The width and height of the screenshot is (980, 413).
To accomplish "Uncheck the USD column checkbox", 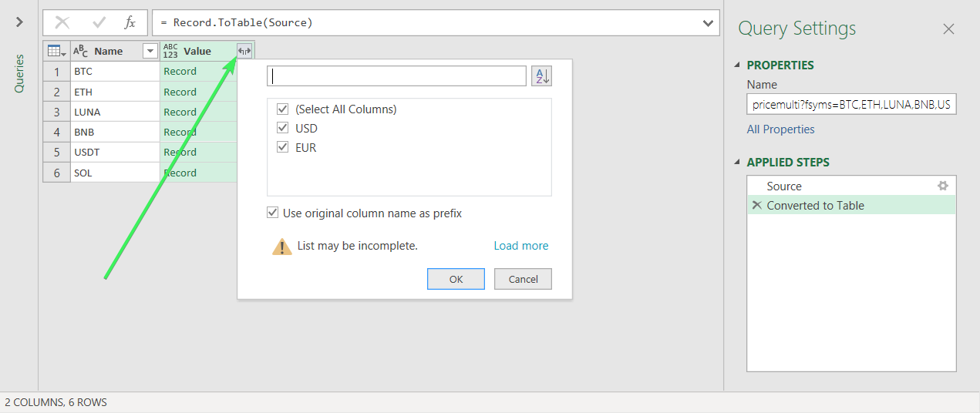I will coord(282,128).
